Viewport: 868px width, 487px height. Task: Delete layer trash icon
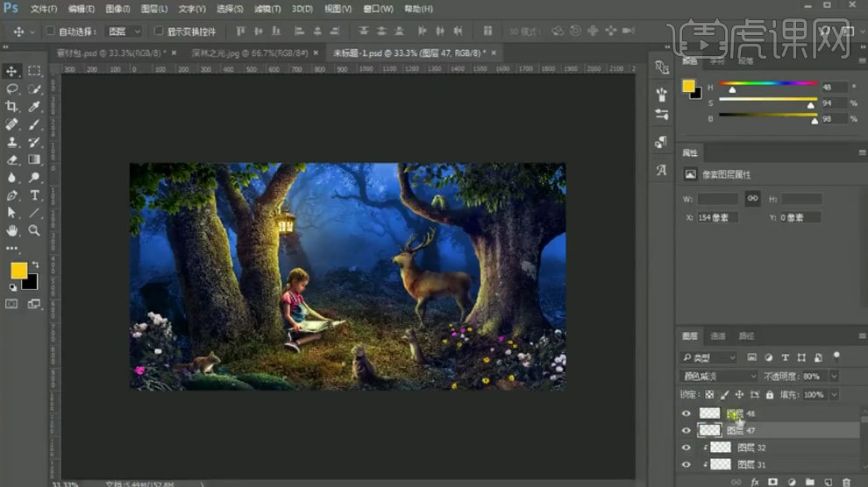[x=846, y=482]
